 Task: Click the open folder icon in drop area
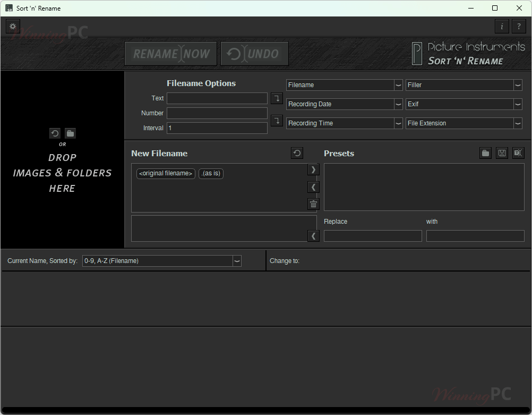pos(70,133)
